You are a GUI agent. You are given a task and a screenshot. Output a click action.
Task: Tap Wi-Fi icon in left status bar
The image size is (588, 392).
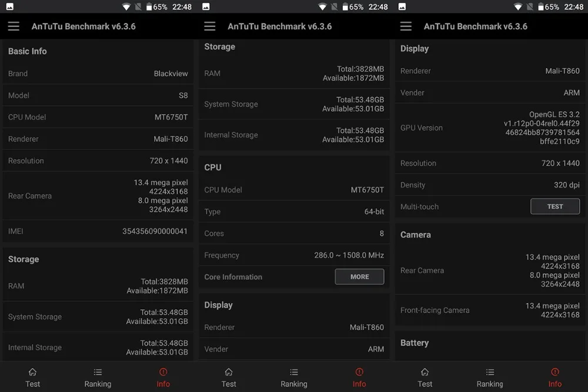coord(126,6)
